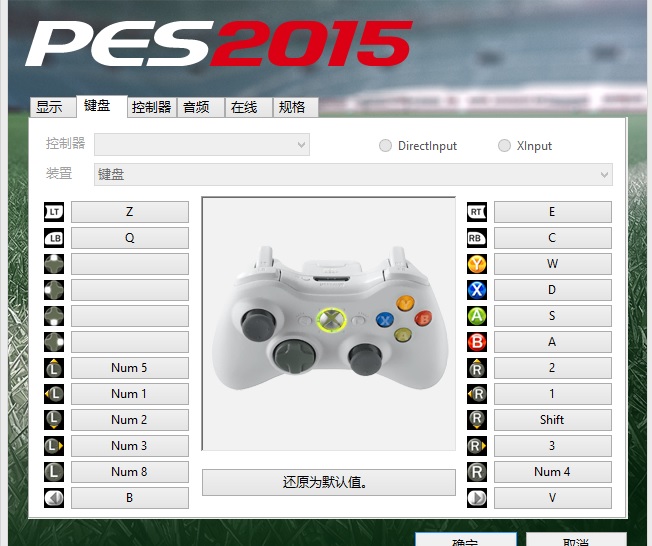Select the 键盘 tab
Screen dimensions: 652x546
point(101,106)
